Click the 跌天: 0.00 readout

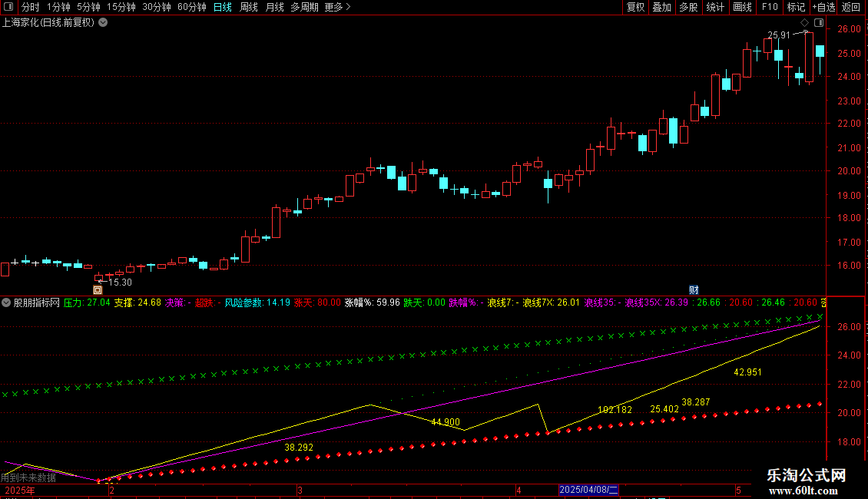(424, 302)
